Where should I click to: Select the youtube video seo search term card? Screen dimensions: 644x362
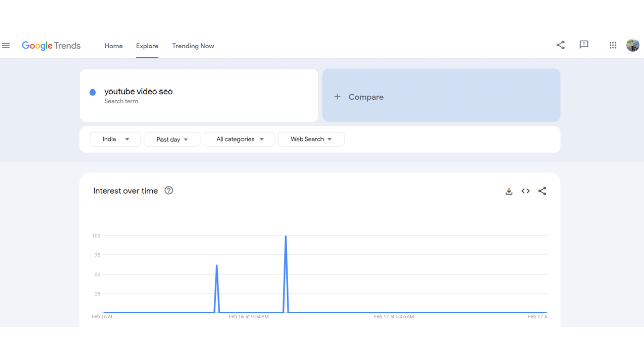point(199,96)
